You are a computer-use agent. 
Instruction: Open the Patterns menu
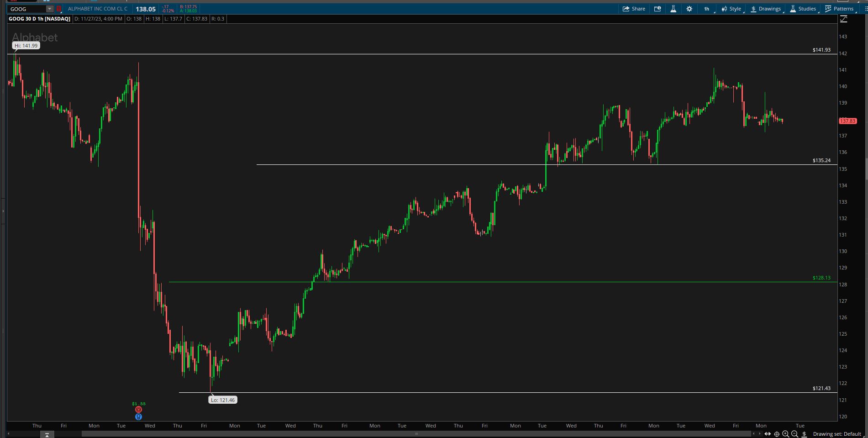point(839,9)
